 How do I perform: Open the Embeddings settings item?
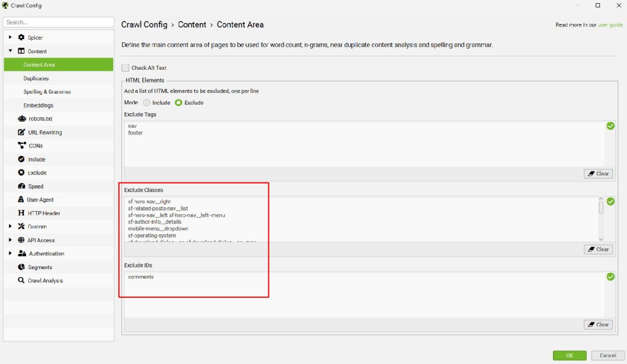(58, 105)
